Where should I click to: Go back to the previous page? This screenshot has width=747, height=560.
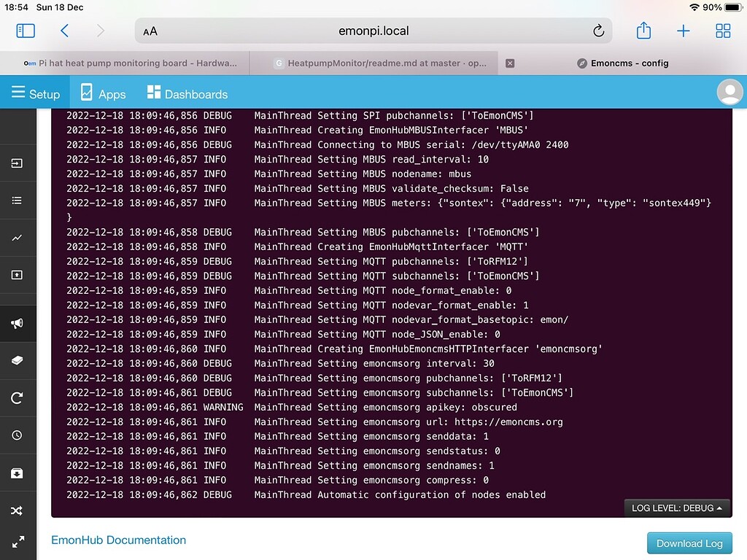pos(65,31)
